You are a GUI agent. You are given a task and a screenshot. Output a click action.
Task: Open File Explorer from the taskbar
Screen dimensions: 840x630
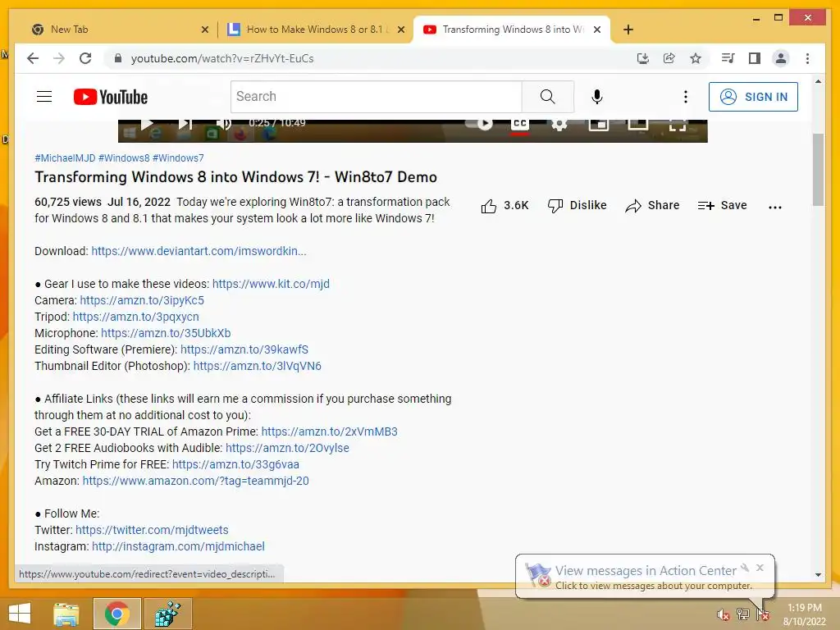tap(66, 614)
